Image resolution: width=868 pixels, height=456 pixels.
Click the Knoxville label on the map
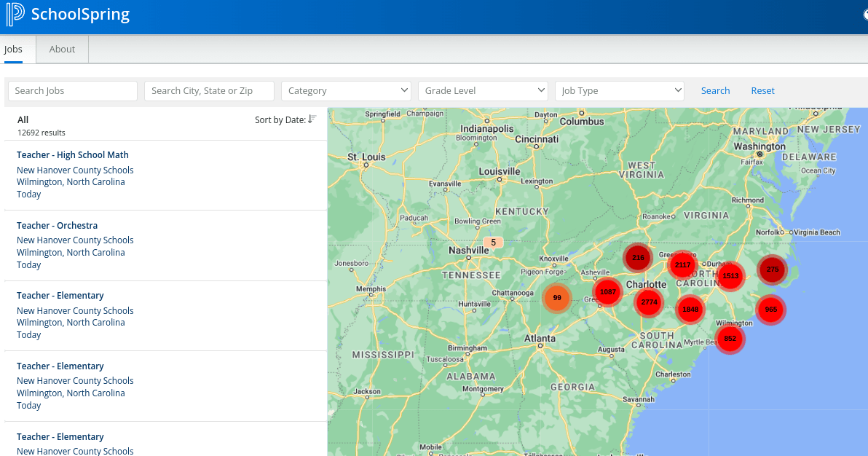553,258
